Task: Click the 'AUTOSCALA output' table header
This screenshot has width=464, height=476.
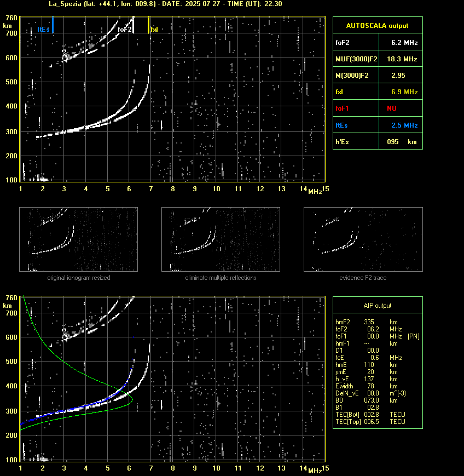Action: (x=377, y=26)
